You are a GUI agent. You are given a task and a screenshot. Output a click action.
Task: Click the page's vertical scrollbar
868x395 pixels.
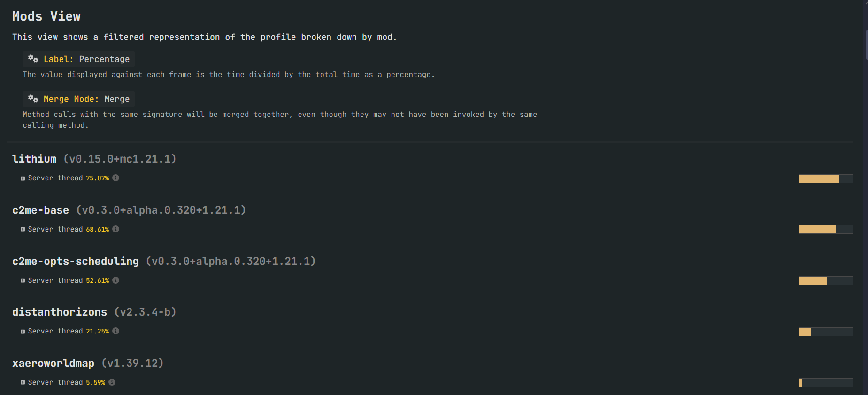pos(866,45)
